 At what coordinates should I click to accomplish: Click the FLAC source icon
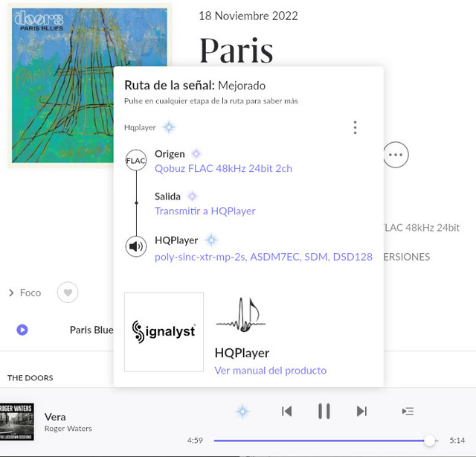(136, 160)
